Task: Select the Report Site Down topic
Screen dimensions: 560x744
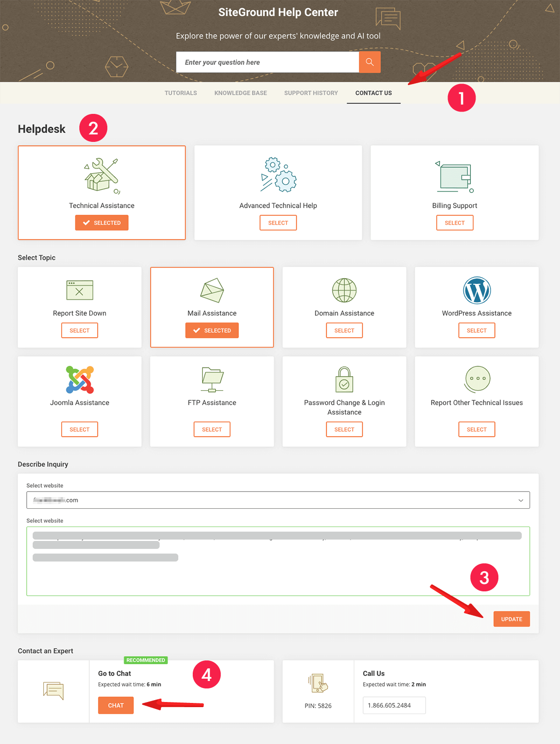Action: pyautogui.click(x=80, y=330)
